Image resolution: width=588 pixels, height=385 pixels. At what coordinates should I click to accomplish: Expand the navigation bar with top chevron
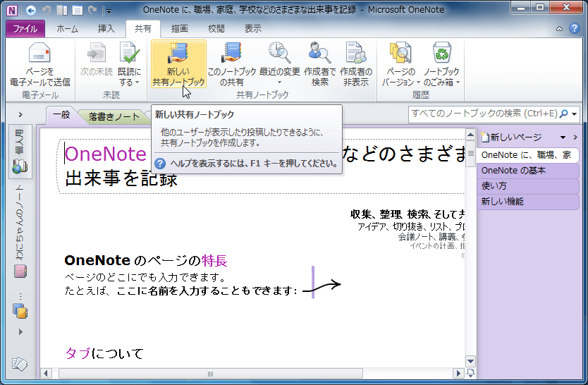[20, 115]
